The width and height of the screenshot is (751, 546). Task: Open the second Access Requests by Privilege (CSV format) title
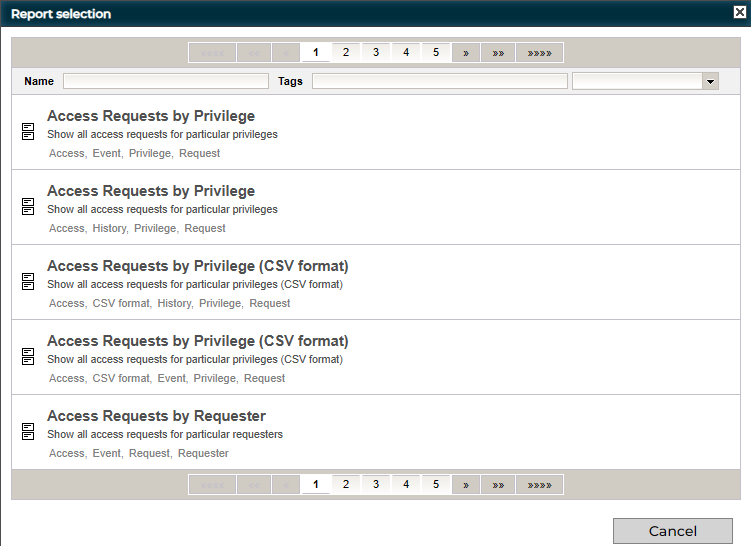[197, 341]
